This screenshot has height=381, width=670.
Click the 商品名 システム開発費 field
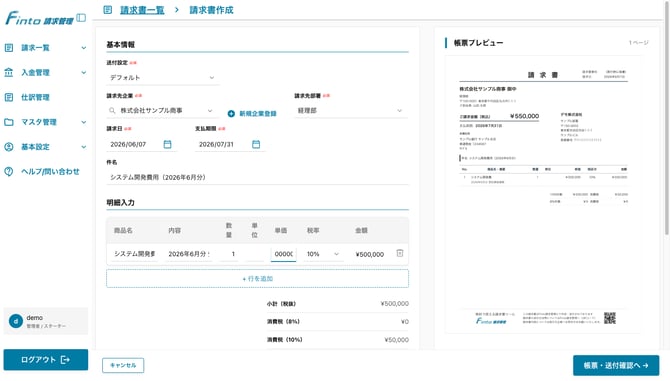(135, 254)
